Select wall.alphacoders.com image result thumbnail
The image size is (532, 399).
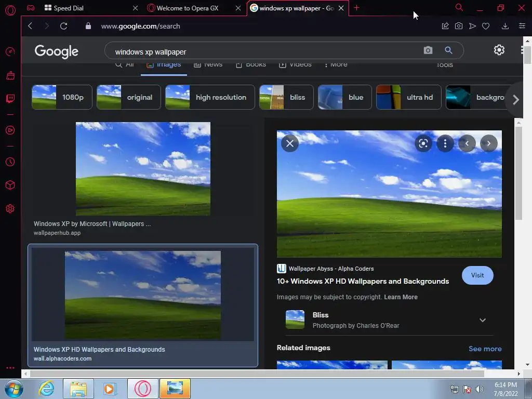pos(143,295)
